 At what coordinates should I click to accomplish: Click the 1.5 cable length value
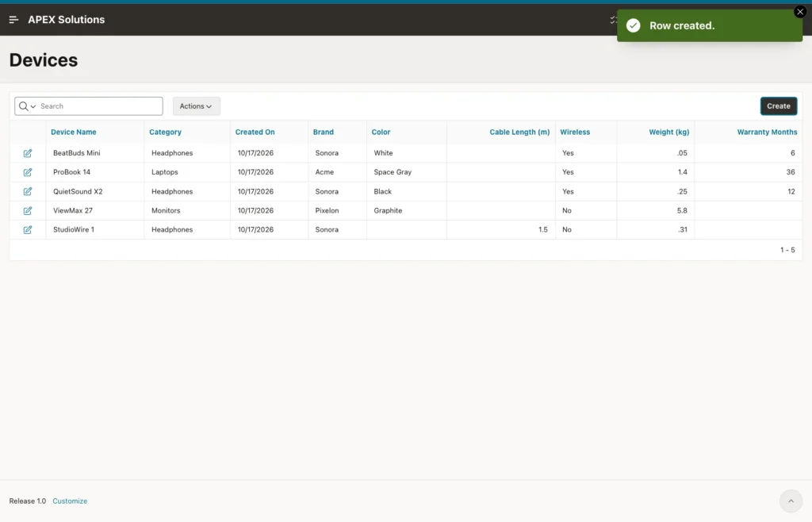coord(542,229)
